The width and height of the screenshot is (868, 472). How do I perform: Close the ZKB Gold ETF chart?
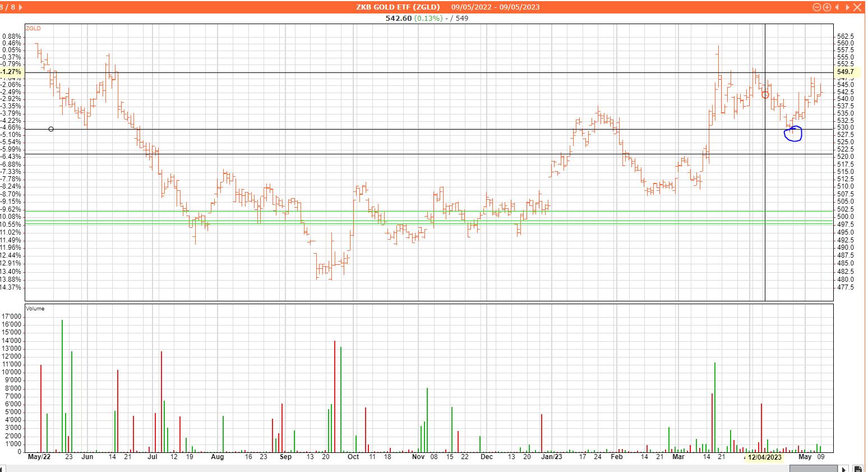[x=857, y=7]
